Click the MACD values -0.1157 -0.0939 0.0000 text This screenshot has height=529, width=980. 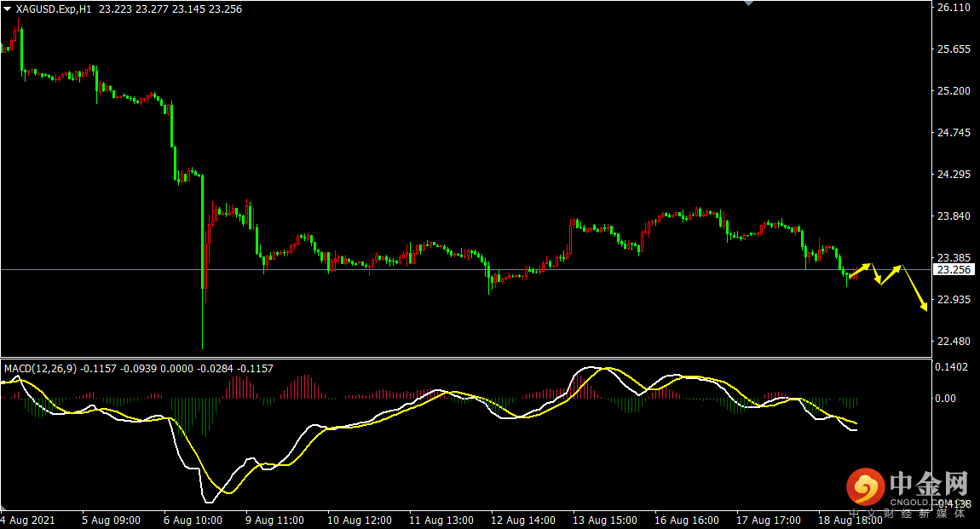pos(137,369)
